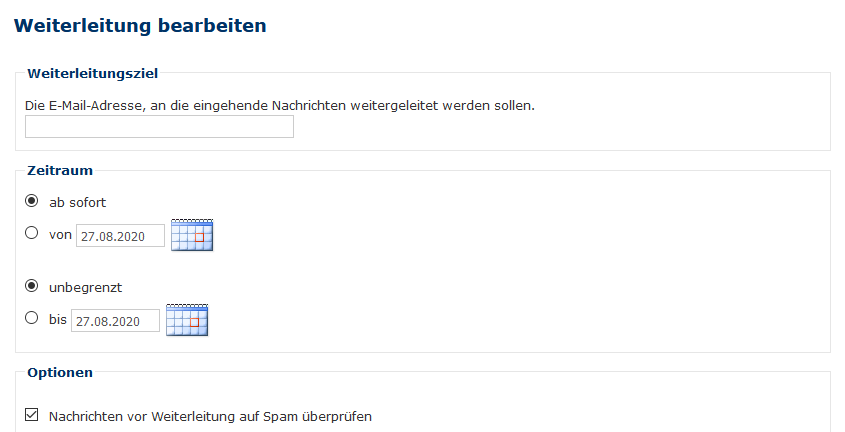Select the "von" start date radio button
Viewport: 845px width, 432px height.
pyautogui.click(x=32, y=233)
